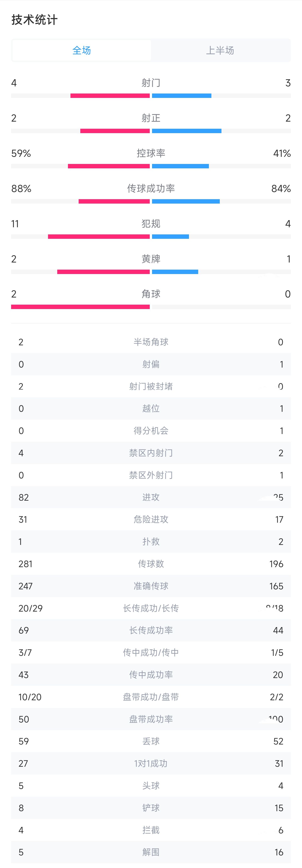Select the 拦截 stat label
The width and height of the screenshot is (302, 868).
(x=151, y=830)
